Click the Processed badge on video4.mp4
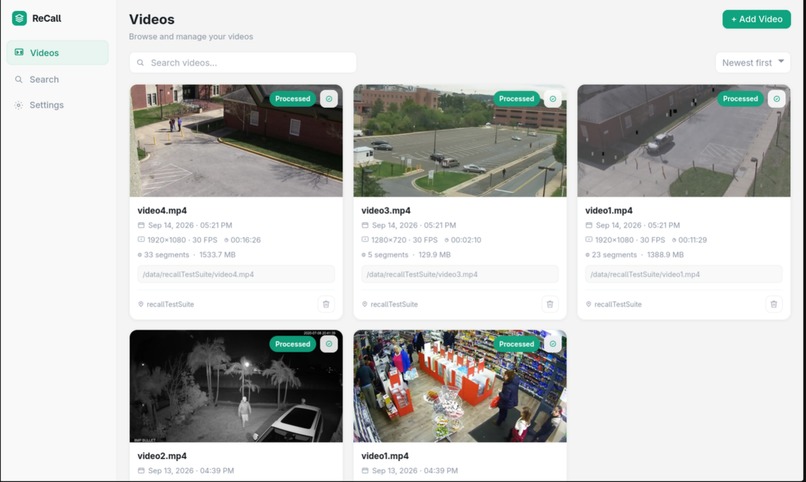Viewport: 806px width, 482px height. (x=292, y=99)
